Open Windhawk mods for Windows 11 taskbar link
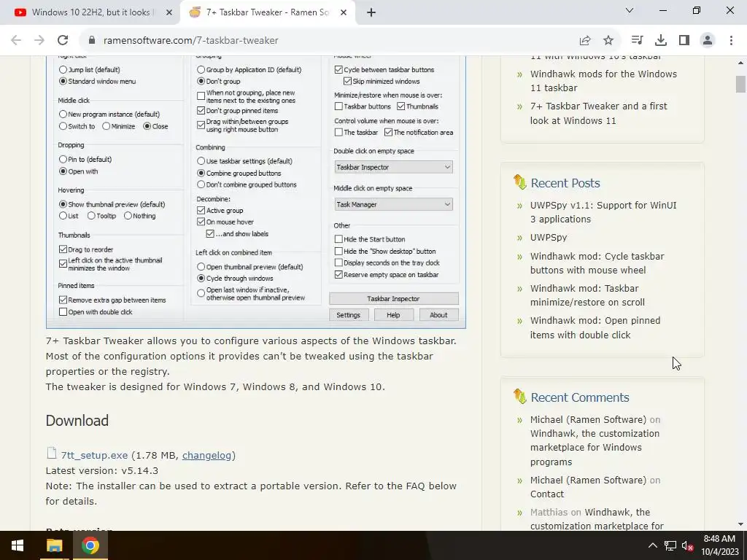 pos(603,81)
